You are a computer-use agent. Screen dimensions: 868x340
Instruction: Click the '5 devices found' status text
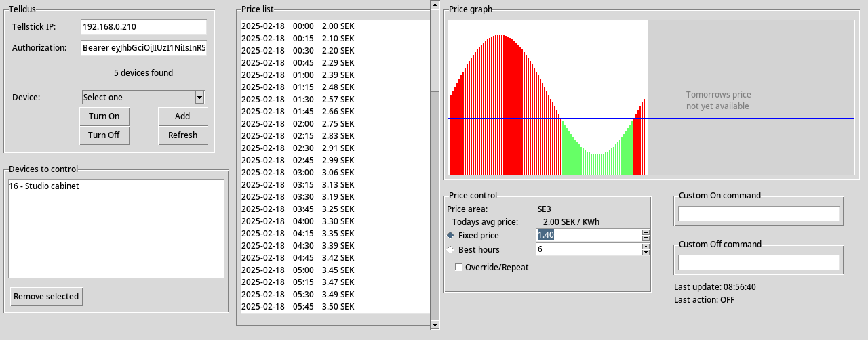tap(143, 72)
